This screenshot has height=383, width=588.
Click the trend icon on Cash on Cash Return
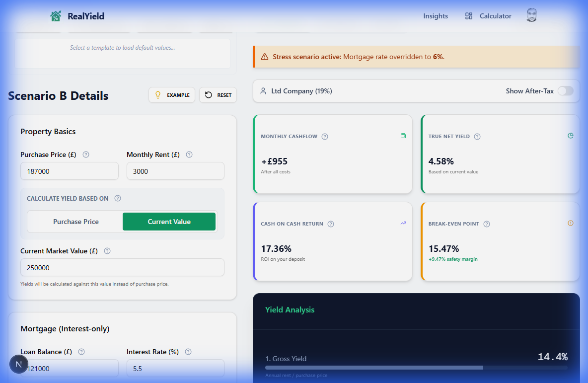tap(403, 223)
